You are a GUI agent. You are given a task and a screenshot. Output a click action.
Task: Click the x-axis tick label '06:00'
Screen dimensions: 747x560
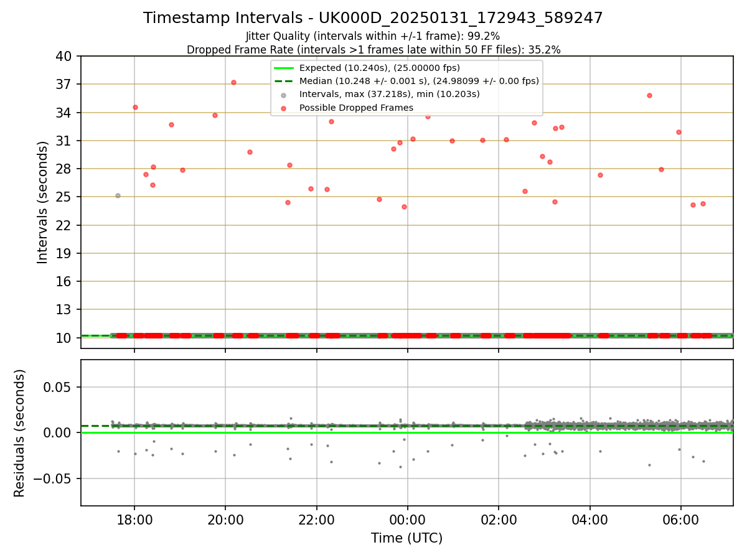[x=680, y=520]
